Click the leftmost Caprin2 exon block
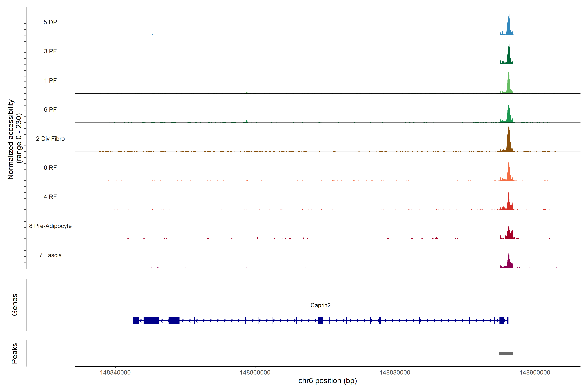The image size is (588, 392). point(136,320)
